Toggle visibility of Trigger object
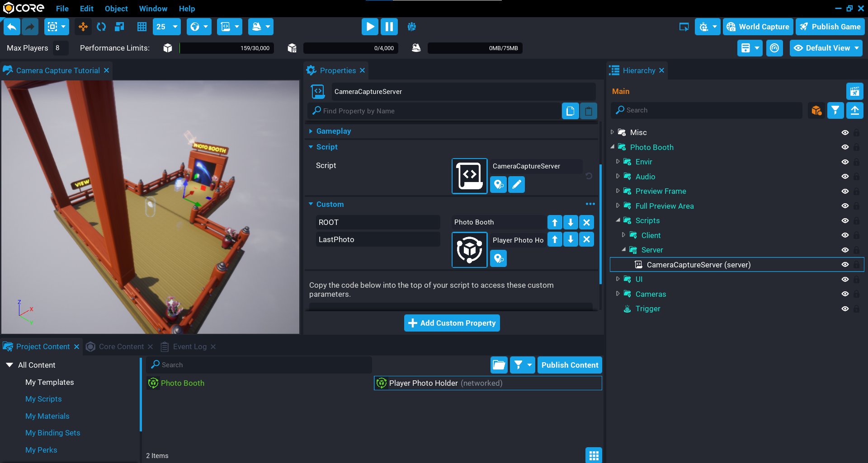Image resolution: width=868 pixels, height=463 pixels. pos(844,309)
